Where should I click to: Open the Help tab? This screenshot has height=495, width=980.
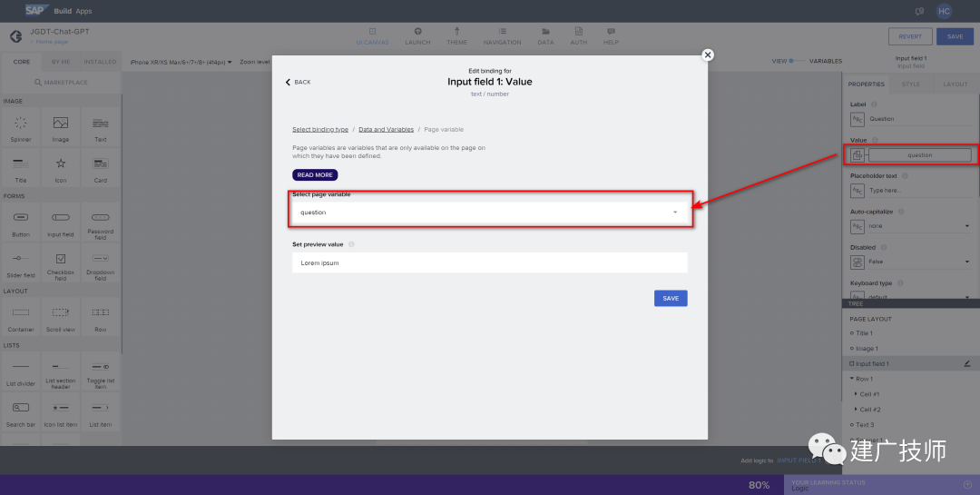tap(611, 36)
